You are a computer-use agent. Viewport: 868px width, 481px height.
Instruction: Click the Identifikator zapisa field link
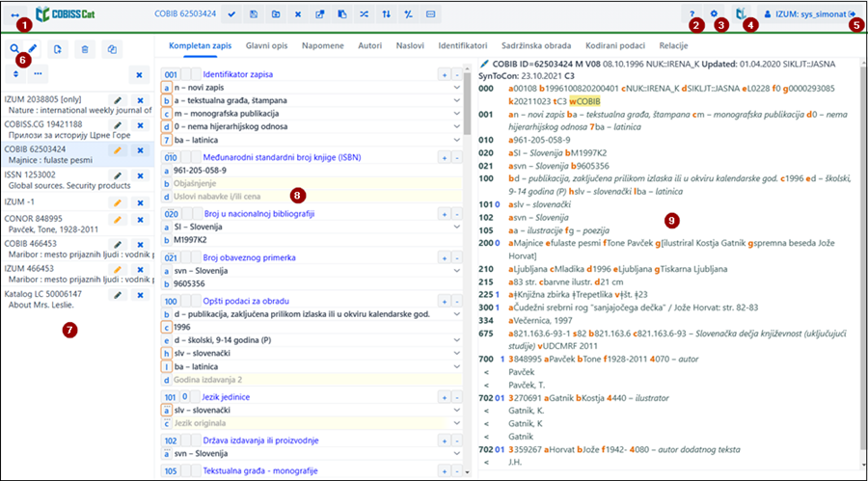237,74
